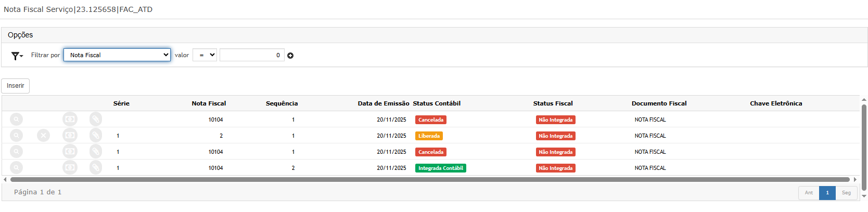Go to previous page with Ant button

click(809, 193)
